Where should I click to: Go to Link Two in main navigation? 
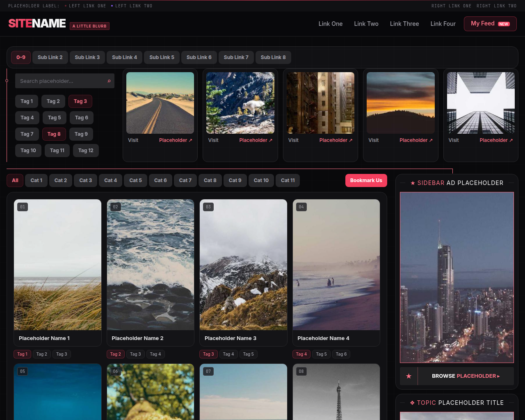(x=366, y=24)
